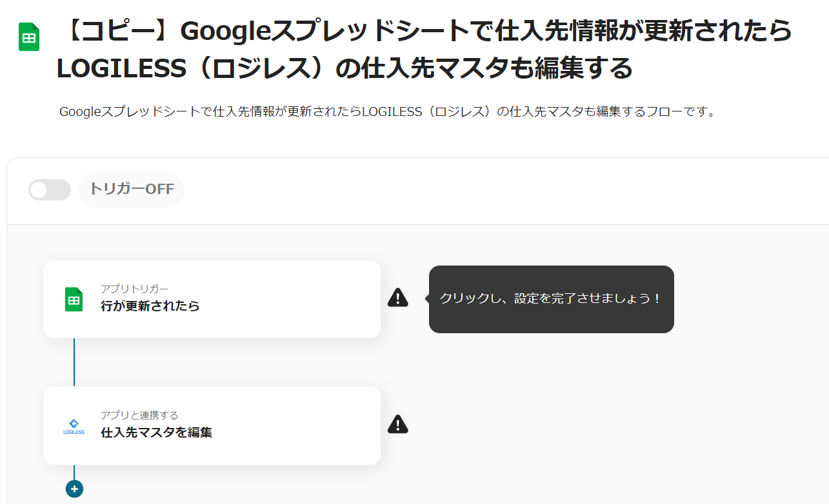Click the connector line between the two steps

tap(74, 362)
